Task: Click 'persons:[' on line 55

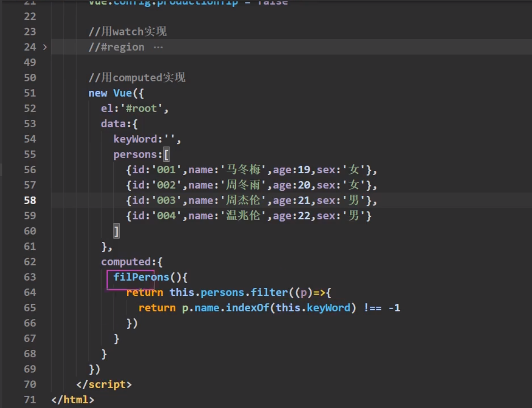Action: pos(141,155)
